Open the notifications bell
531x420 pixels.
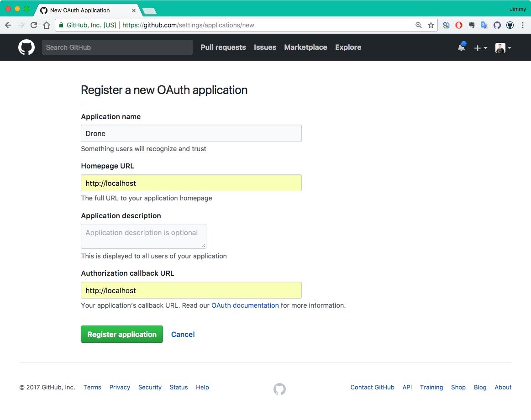click(461, 47)
